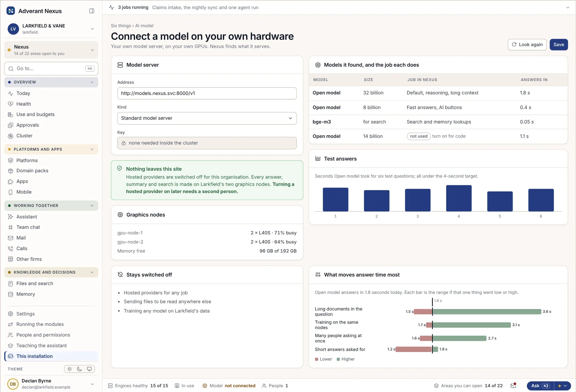Open the Assistant sparkle icon item
The width and height of the screenshot is (576, 392).
click(x=10, y=217)
